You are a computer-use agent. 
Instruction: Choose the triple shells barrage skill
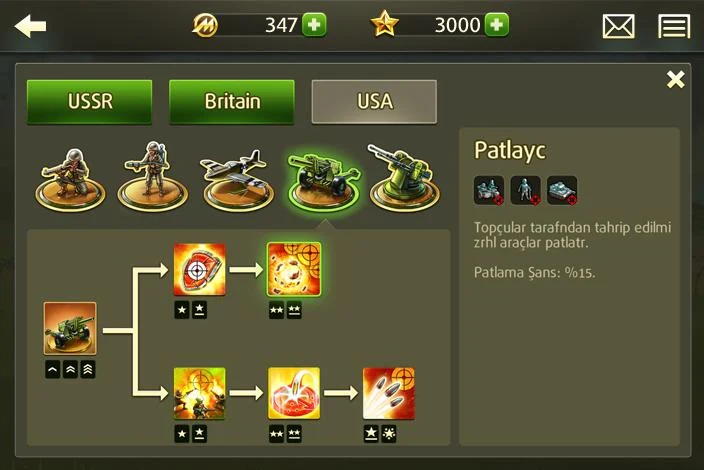point(389,394)
